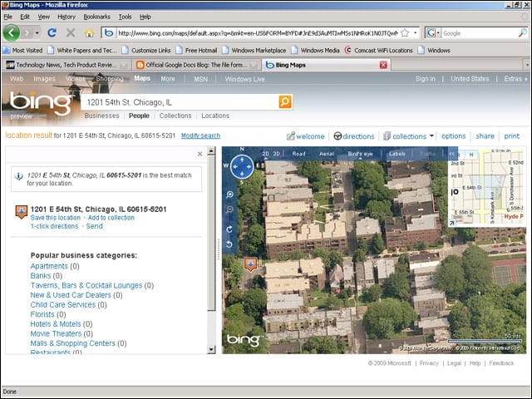Viewport: 532px width, 399px height.
Task: Stop loading with the X icon
Action: pyautogui.click(x=71, y=33)
